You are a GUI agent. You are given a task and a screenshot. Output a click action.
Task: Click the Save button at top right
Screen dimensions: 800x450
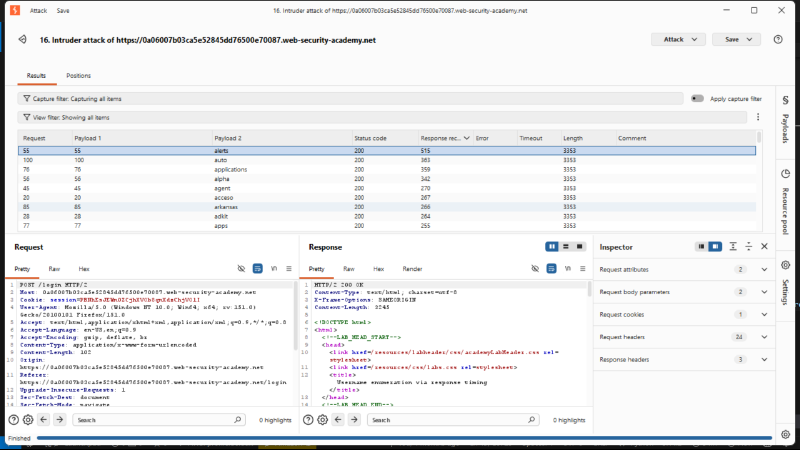(x=736, y=39)
